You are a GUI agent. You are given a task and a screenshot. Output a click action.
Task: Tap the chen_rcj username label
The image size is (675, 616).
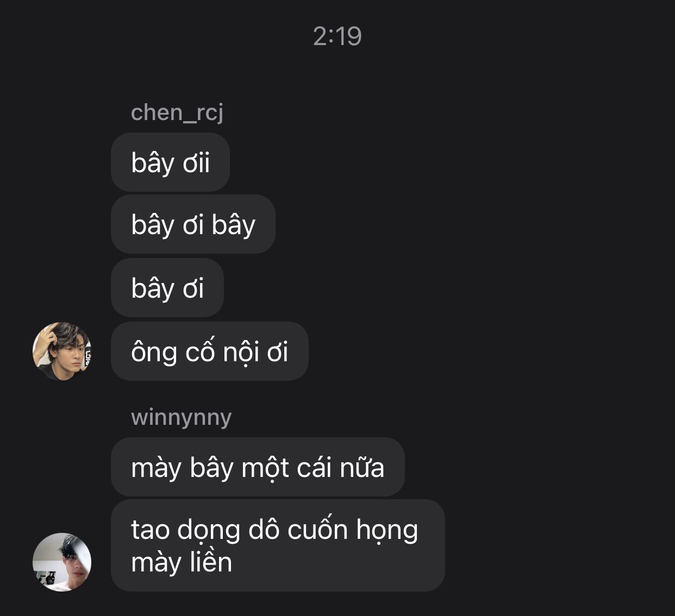pos(177,112)
